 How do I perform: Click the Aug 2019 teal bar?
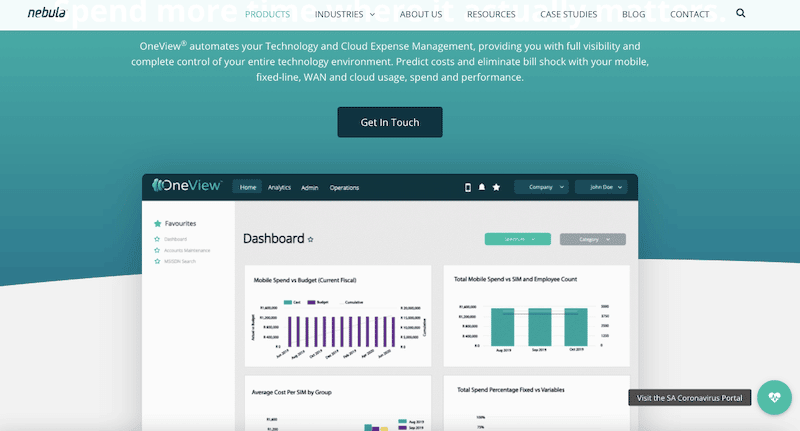(503, 327)
